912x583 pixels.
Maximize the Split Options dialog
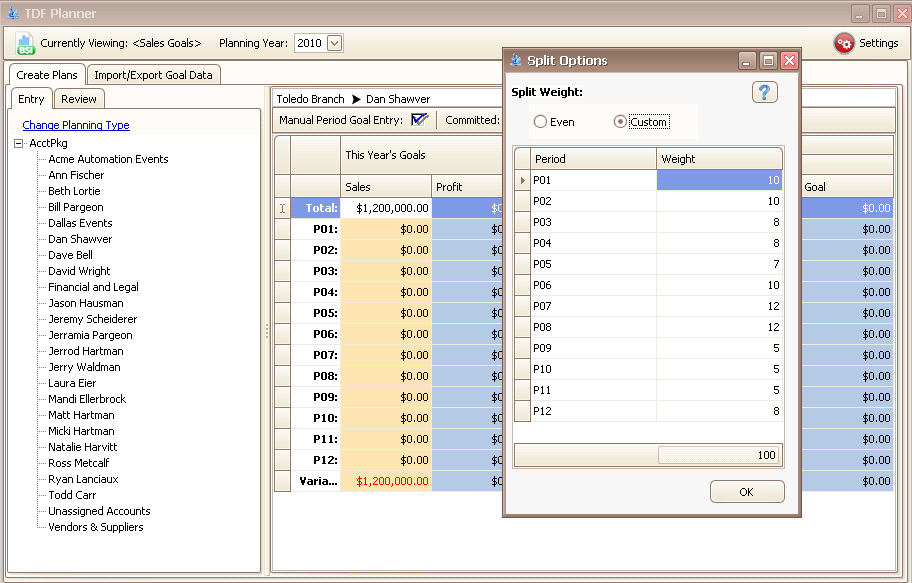[768, 61]
